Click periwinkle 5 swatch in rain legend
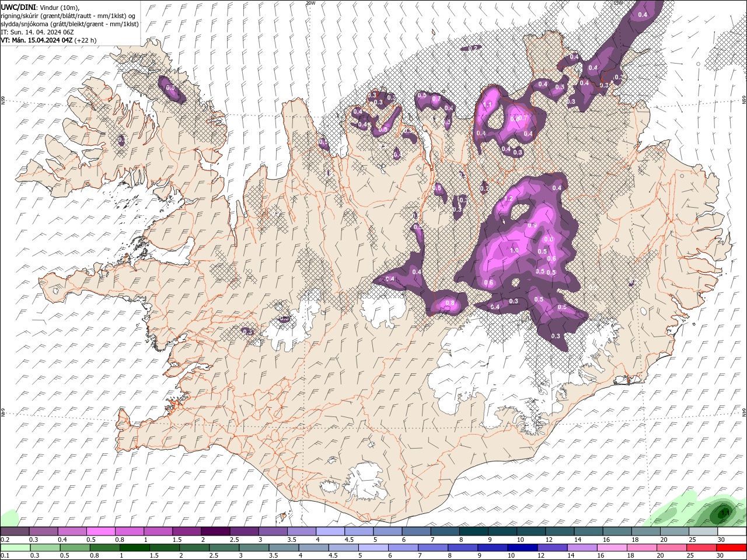The width and height of the screenshot is (747, 560). tap(373, 548)
